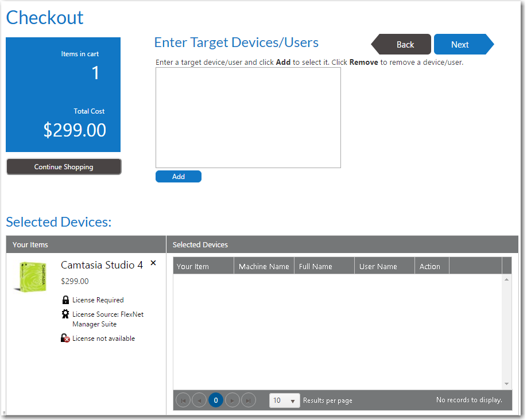Screen dimensions: 527x420
Task: Click the License Required padlock icon
Action: (65, 300)
